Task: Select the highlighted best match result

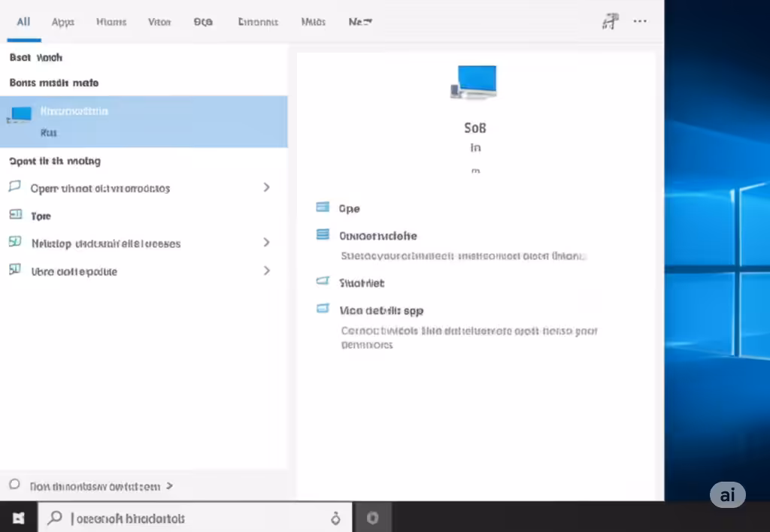Action: pos(144,122)
